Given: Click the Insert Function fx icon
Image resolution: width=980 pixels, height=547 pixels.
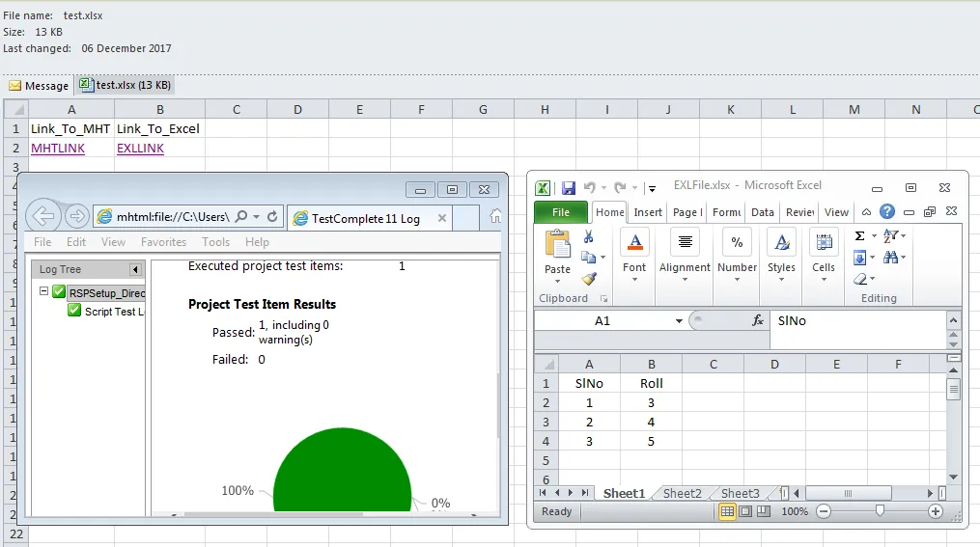Looking at the screenshot, I should 758,320.
